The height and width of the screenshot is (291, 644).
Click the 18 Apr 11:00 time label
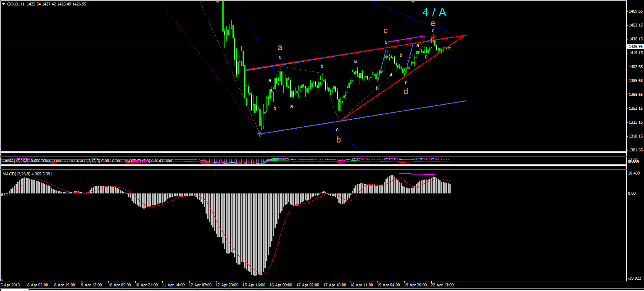point(362,285)
